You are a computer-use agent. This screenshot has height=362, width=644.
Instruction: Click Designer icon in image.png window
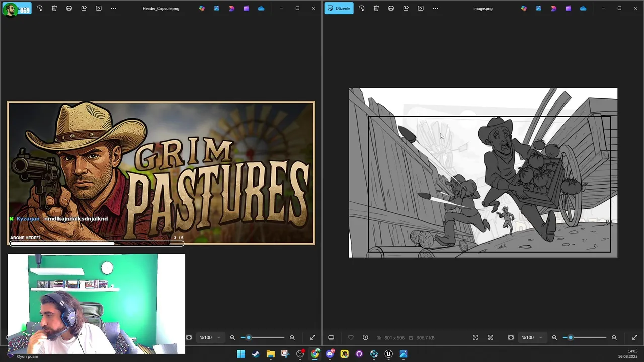[x=553, y=8]
